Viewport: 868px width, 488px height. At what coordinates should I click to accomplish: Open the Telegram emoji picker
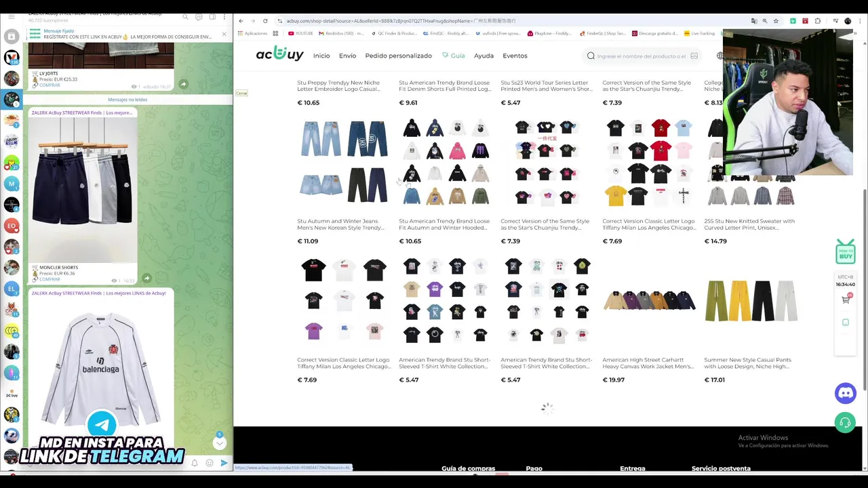[x=210, y=463]
